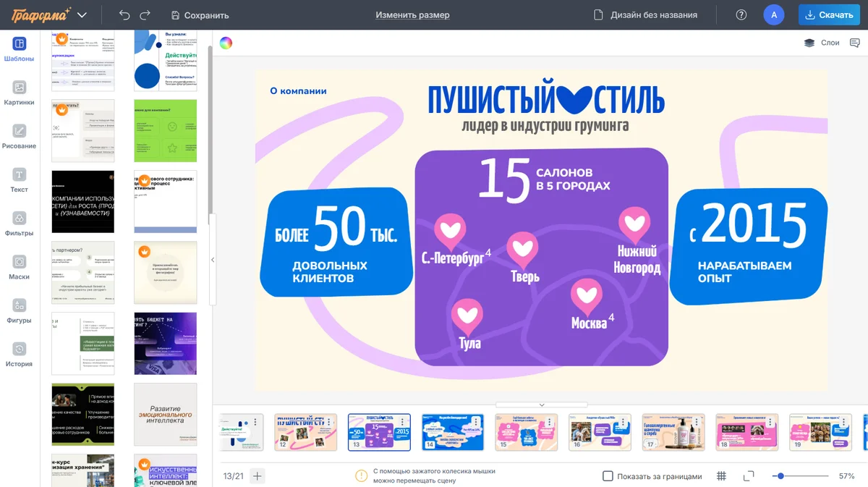Click Изменить размер link
The width and height of the screenshot is (868, 487).
[x=412, y=15]
